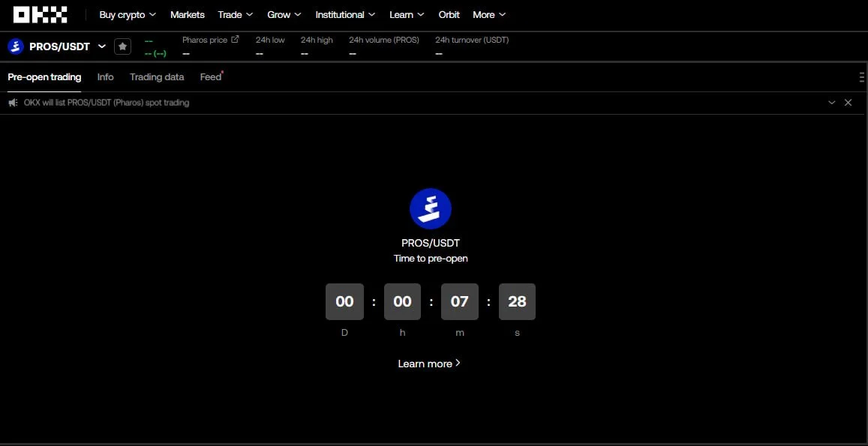Image resolution: width=868 pixels, height=446 pixels.
Task: Open the Learn more link
Action: [429, 364]
